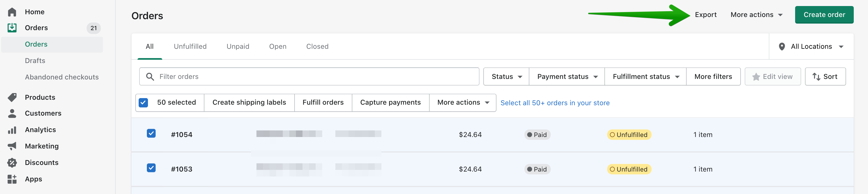Click the Create order button
The height and width of the screenshot is (194, 868).
824,15
